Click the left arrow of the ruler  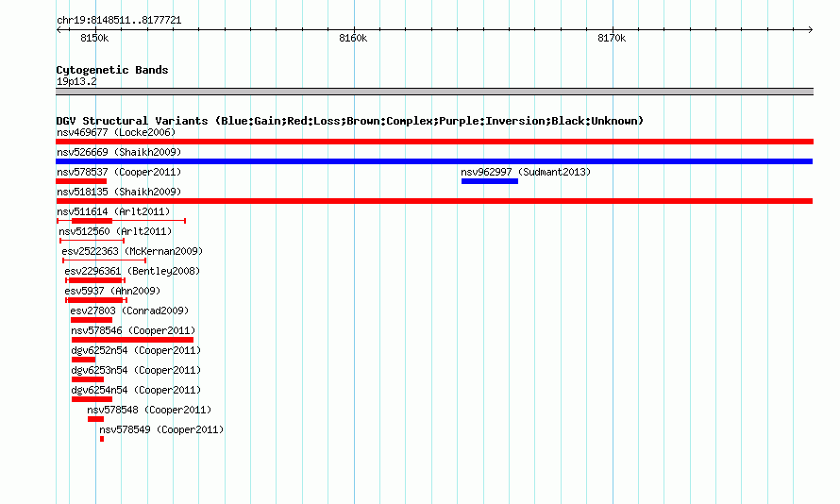coord(59,29)
